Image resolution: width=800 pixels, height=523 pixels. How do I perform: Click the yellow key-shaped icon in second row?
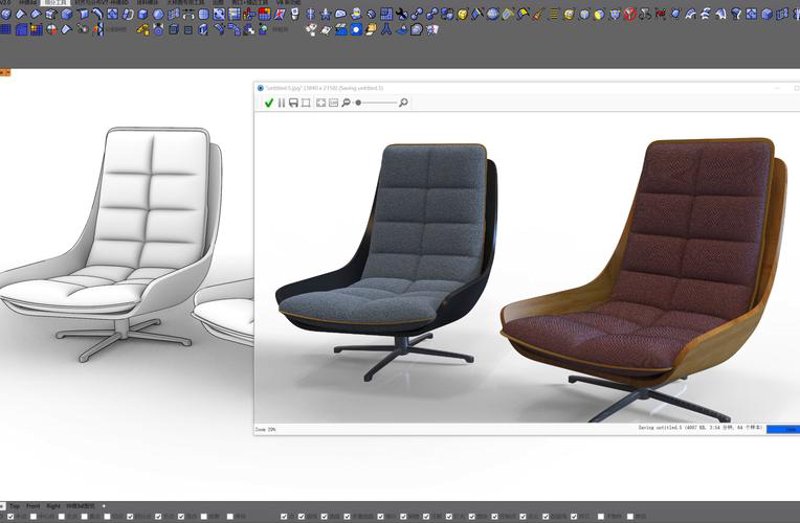coord(143,30)
